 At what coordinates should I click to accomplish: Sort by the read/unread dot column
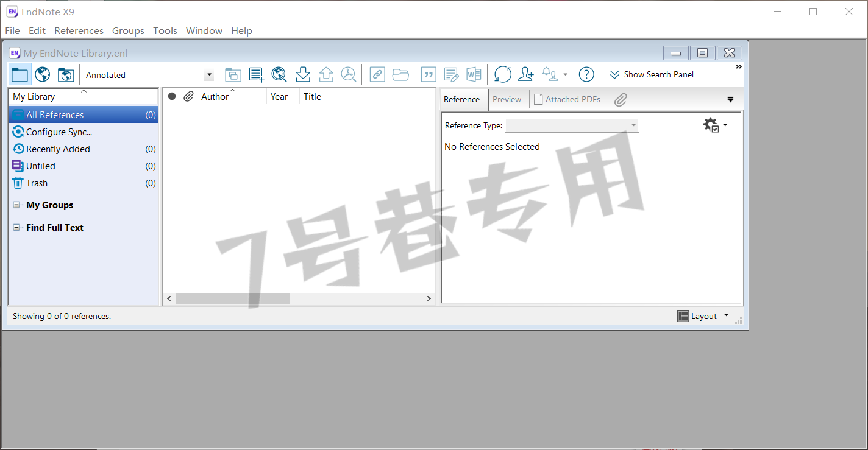coord(172,96)
